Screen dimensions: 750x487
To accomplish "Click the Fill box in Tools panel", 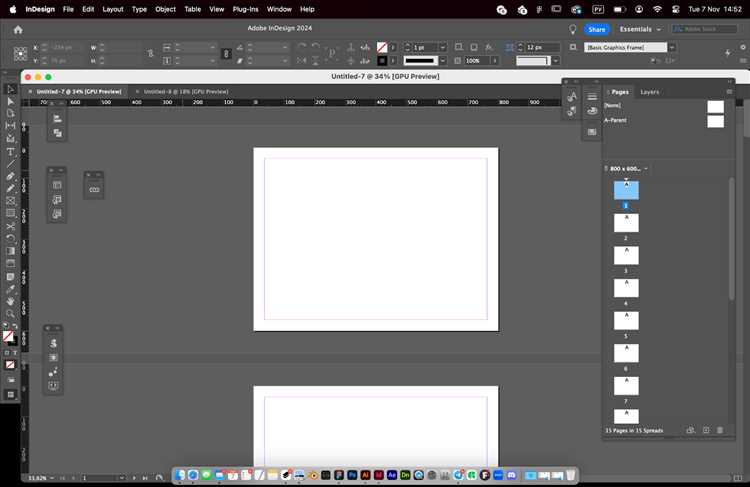I will pyautogui.click(x=8, y=336).
